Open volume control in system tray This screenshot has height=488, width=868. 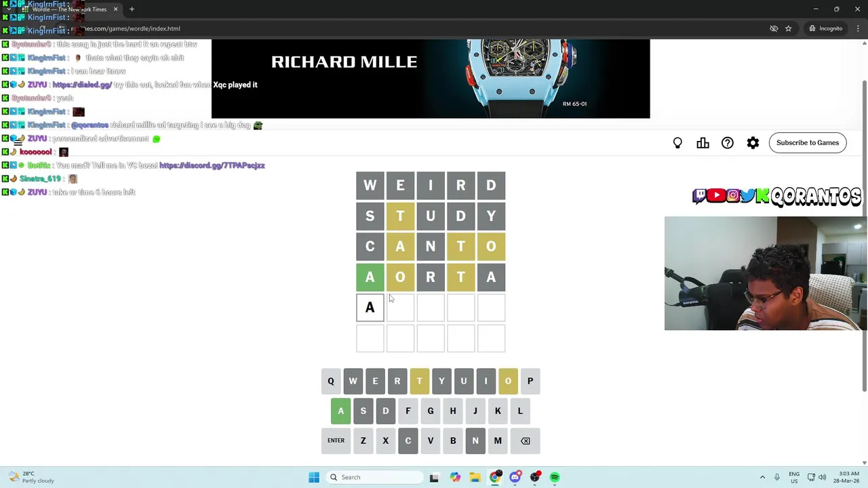coord(822,477)
